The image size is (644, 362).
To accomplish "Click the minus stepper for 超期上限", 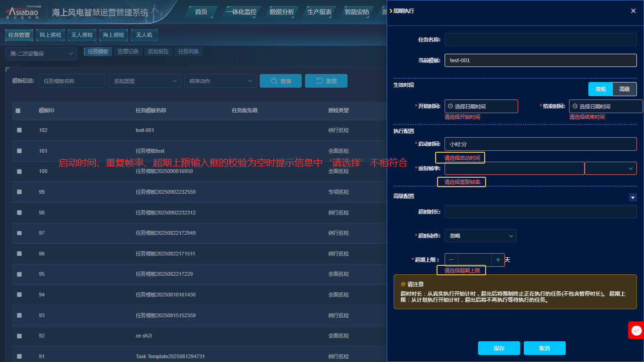I will pyautogui.click(x=451, y=260).
